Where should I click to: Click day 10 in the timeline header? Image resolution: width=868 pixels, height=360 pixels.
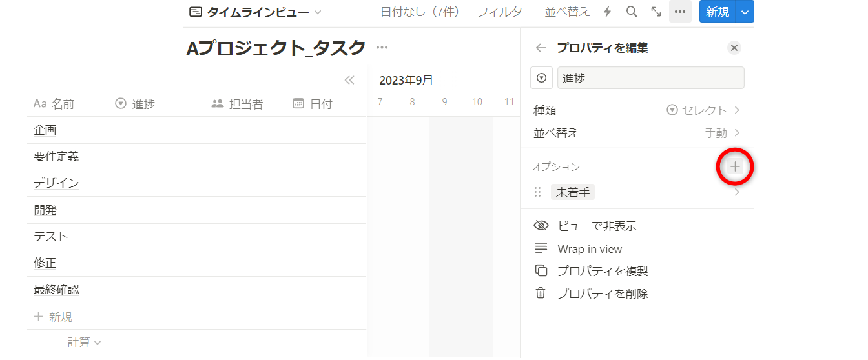(x=477, y=102)
